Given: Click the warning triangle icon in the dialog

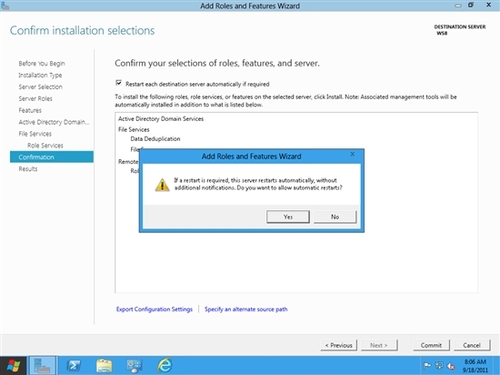Looking at the screenshot, I should click(x=162, y=185).
